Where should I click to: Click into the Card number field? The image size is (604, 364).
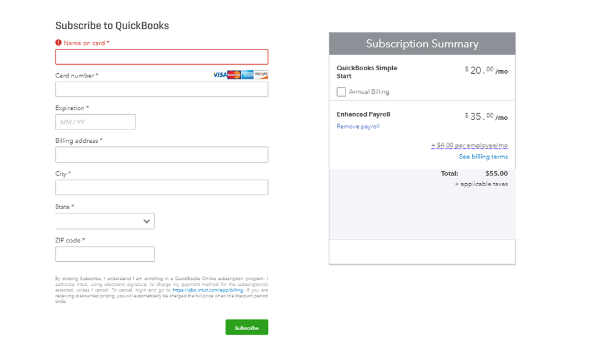pos(162,89)
